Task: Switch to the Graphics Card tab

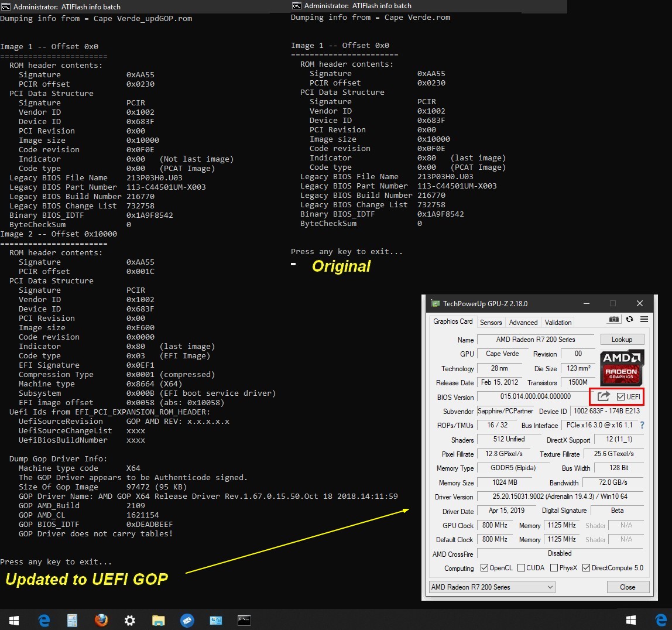Action: click(x=452, y=321)
